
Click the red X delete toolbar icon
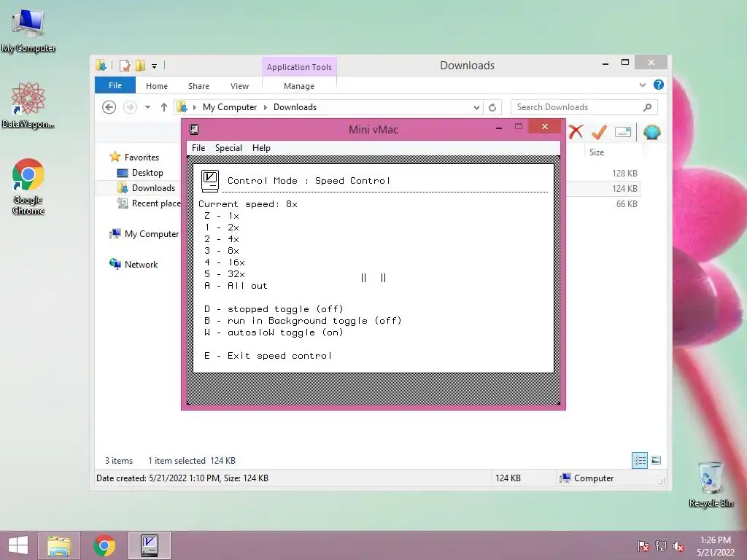(x=576, y=132)
